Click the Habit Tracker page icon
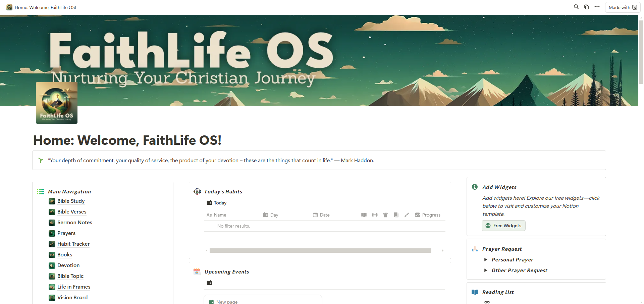The image size is (644, 304). (52, 244)
